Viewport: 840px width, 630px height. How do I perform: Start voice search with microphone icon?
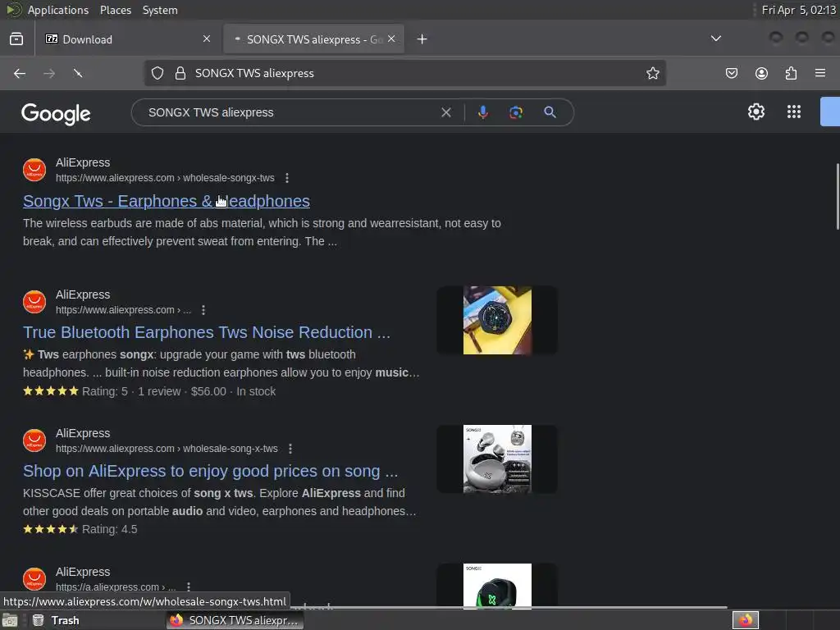(x=482, y=112)
